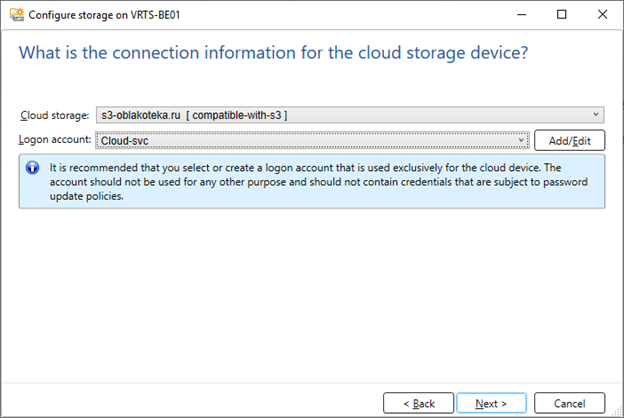Proceed with the Next button
Image resolution: width=624 pixels, height=418 pixels.
pos(491,403)
